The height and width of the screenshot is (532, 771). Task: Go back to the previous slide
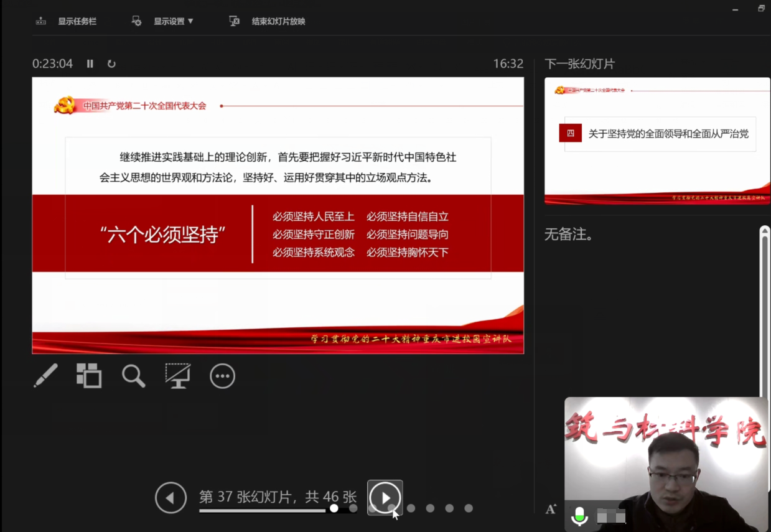click(171, 498)
